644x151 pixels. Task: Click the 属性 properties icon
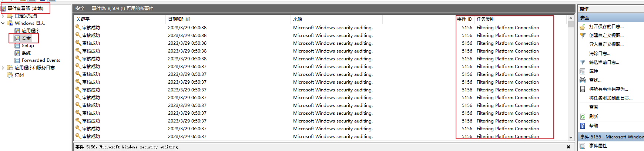point(583,71)
